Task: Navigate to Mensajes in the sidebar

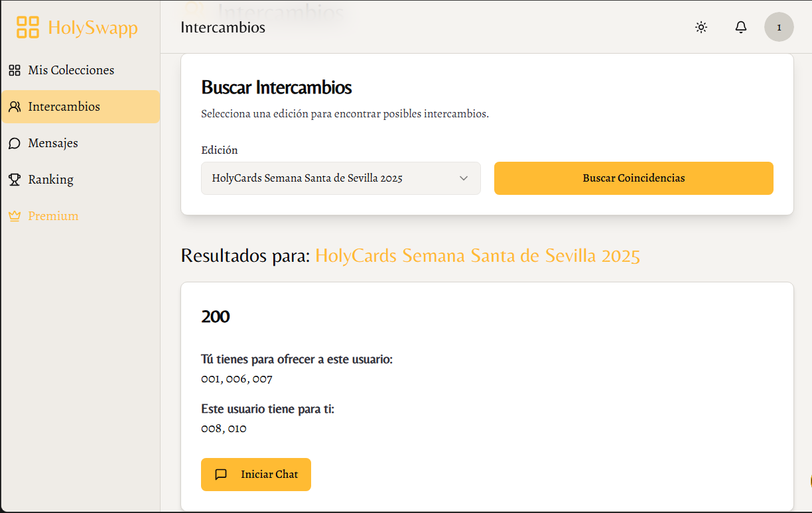Action: coord(52,142)
